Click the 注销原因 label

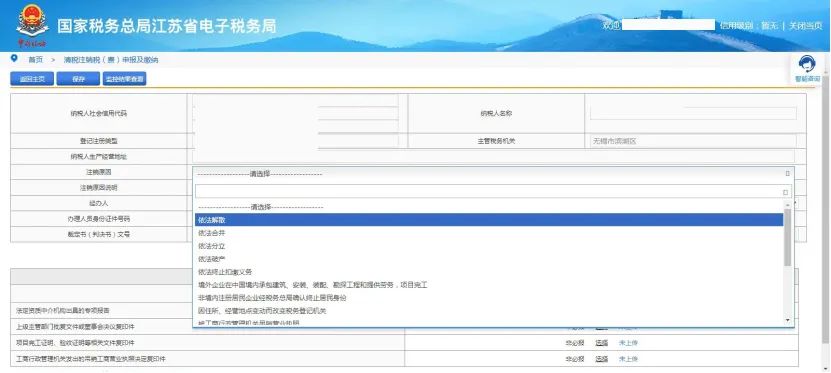pyautogui.click(x=99, y=172)
